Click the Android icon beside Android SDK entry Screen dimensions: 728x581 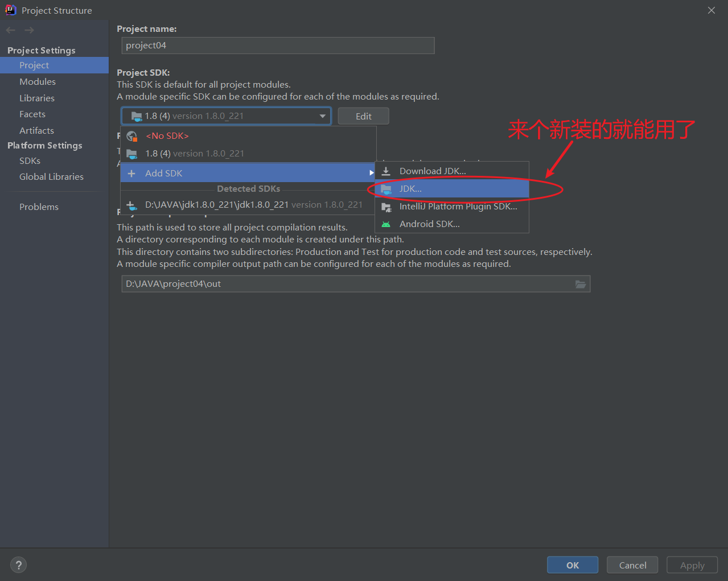point(386,224)
